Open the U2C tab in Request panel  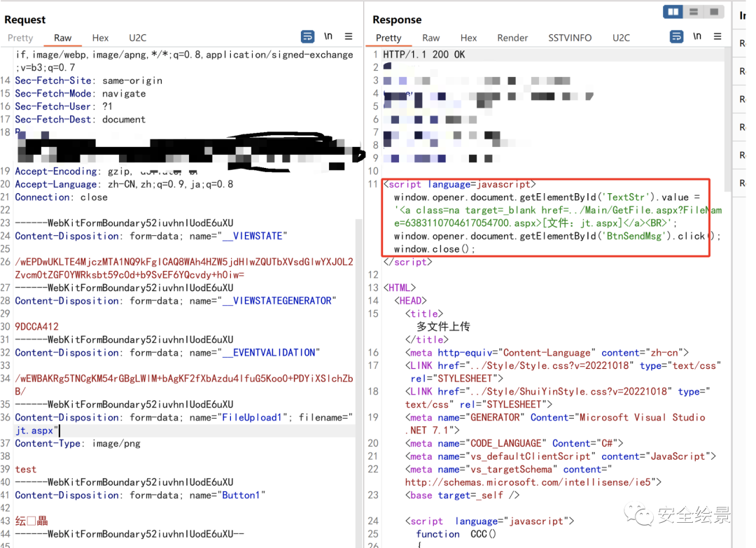click(x=137, y=38)
